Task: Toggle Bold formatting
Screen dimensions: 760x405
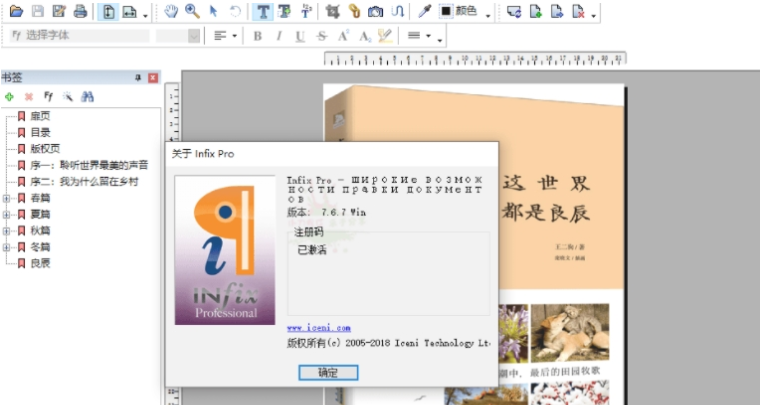Action: click(257, 36)
